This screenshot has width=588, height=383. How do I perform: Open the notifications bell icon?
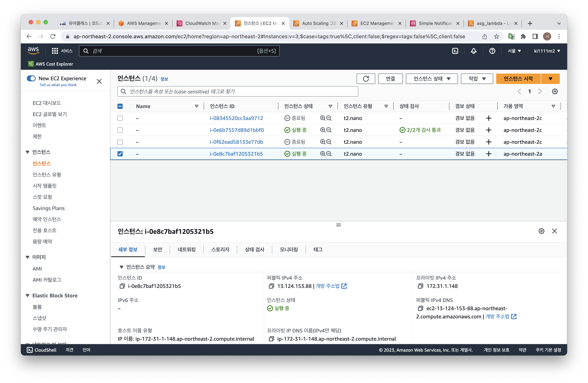pyautogui.click(x=473, y=51)
